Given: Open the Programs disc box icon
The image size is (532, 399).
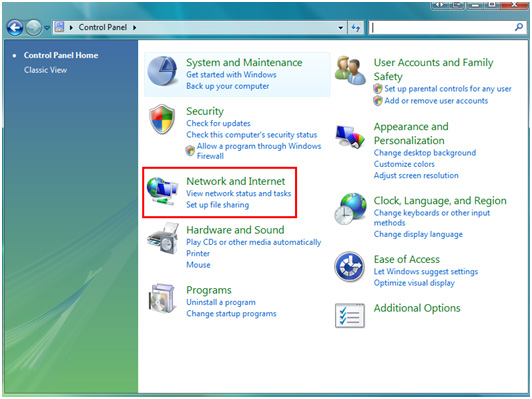Looking at the screenshot, I should (x=163, y=298).
